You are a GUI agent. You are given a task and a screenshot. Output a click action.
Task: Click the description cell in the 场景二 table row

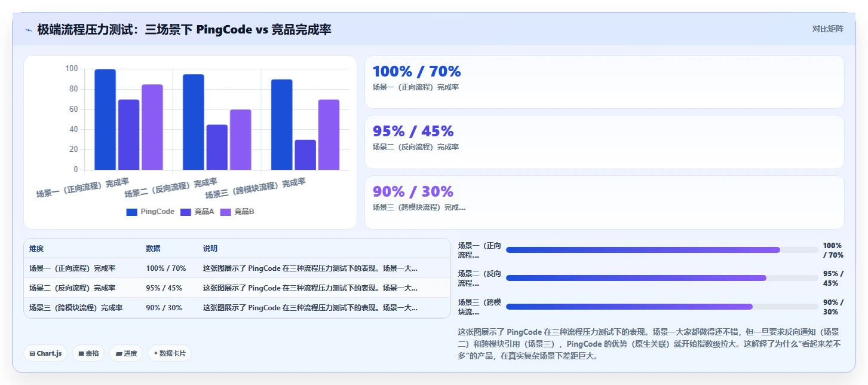tap(310, 288)
